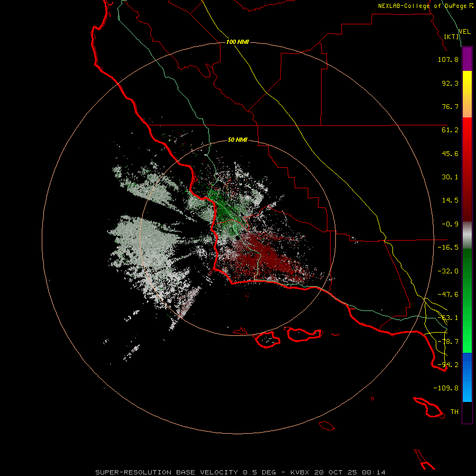
Task: Select the 107.8 velocity scale value
Action: (x=448, y=59)
